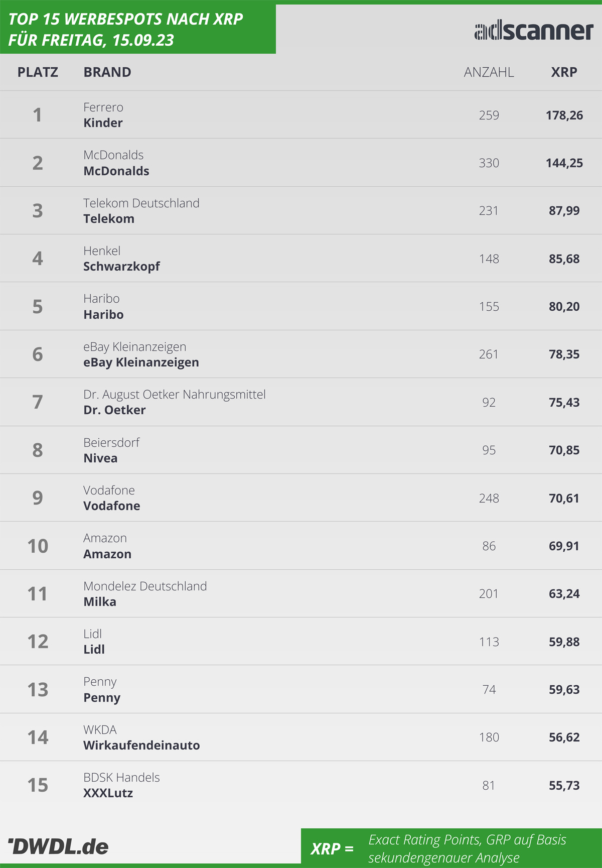
Task: Click the eBay Kleinanzeigen brand name
Action: pos(141,362)
